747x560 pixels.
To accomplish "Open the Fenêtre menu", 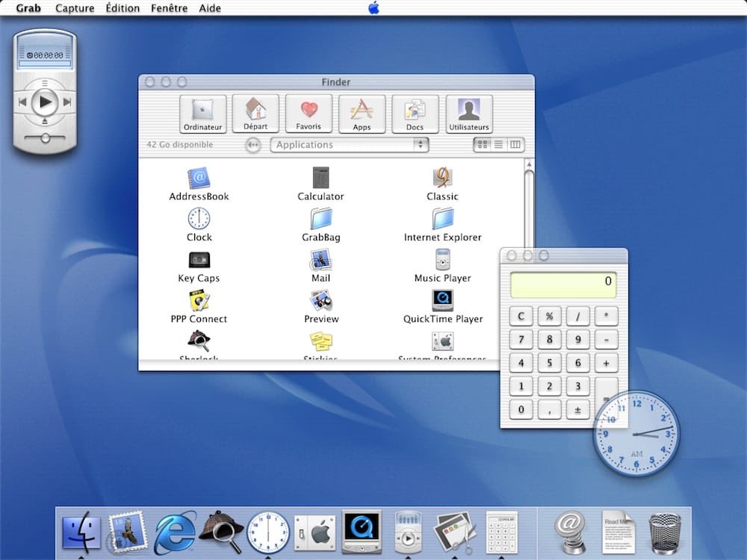I will coord(169,8).
